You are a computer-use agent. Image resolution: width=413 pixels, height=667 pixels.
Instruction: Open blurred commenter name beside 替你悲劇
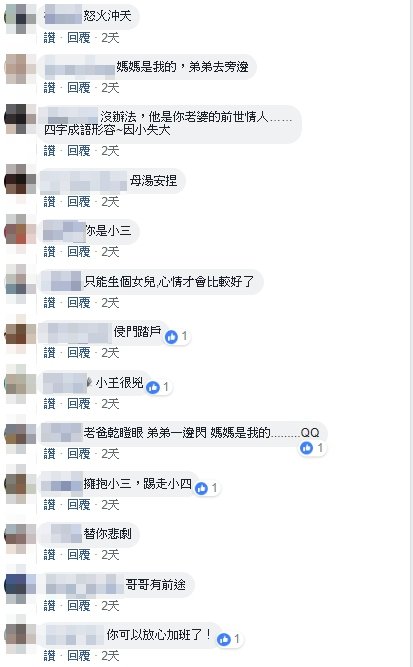coord(66,534)
